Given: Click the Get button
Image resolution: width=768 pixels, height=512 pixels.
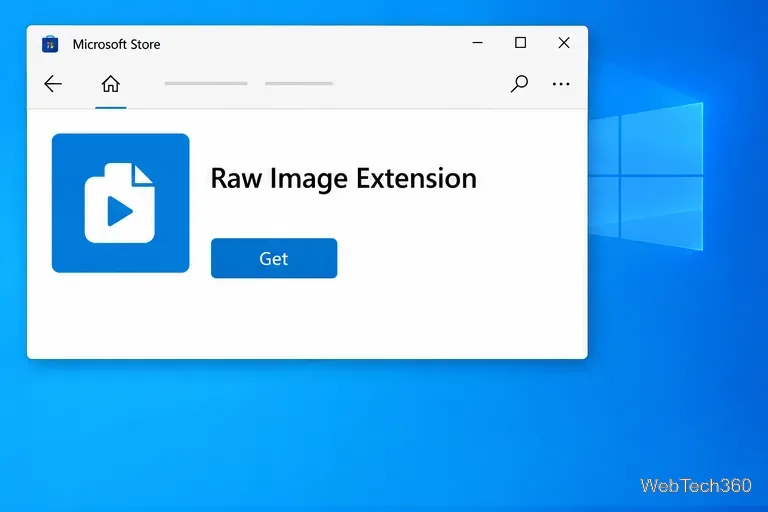Looking at the screenshot, I should 274,258.
